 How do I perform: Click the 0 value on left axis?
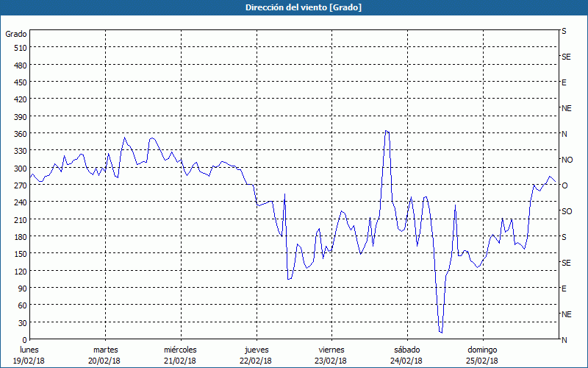tap(24, 340)
